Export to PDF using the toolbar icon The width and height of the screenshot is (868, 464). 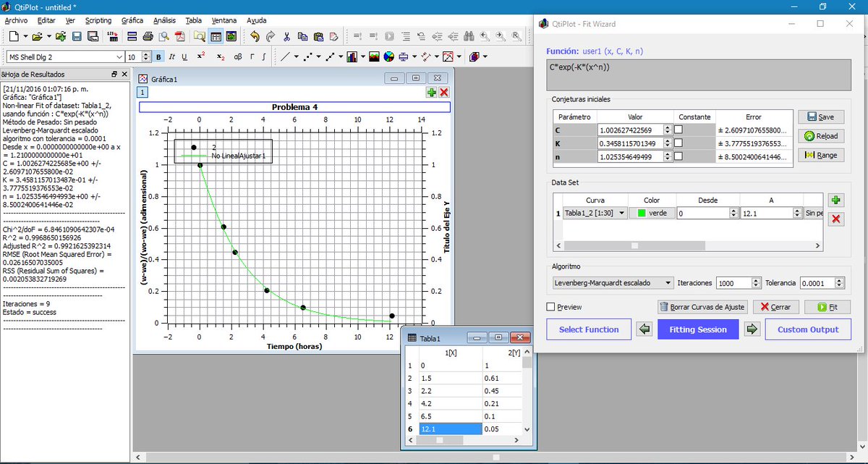[x=179, y=36]
